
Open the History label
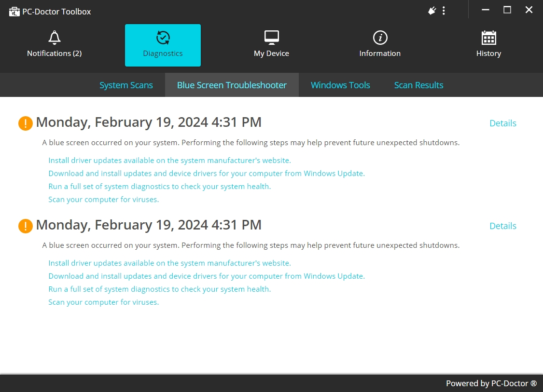tap(488, 54)
